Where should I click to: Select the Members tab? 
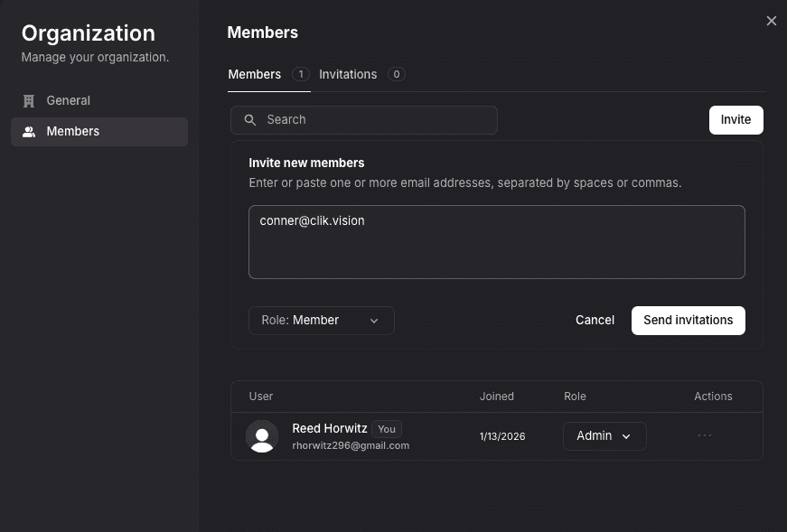tap(255, 74)
